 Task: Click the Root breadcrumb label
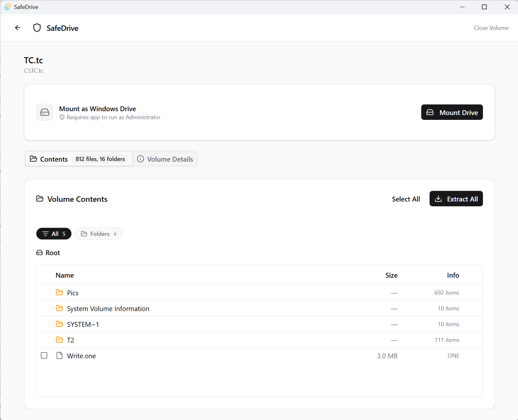[x=53, y=253]
